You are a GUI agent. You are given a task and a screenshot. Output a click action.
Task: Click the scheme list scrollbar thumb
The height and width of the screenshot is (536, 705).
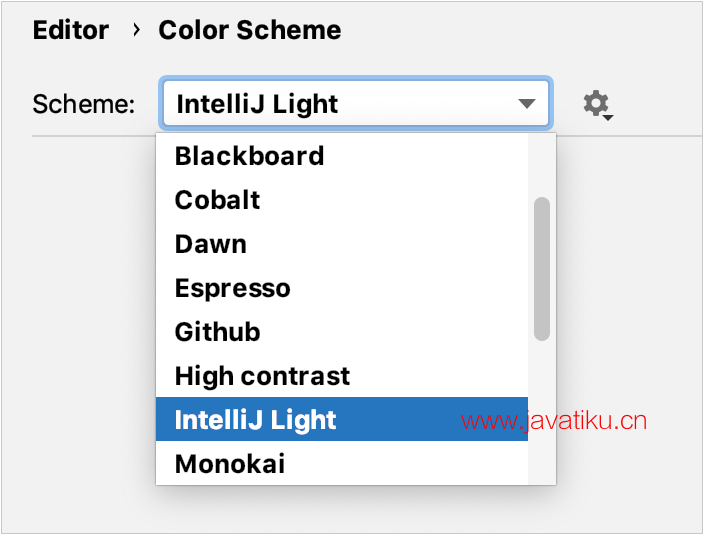click(542, 268)
